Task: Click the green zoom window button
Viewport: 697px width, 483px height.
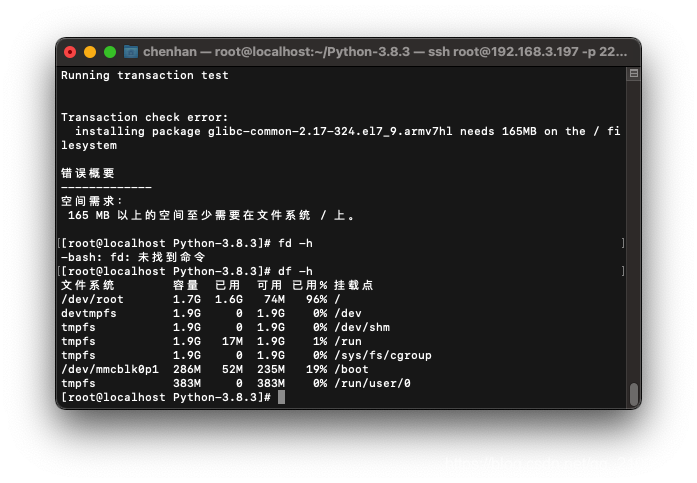Action: [x=110, y=52]
